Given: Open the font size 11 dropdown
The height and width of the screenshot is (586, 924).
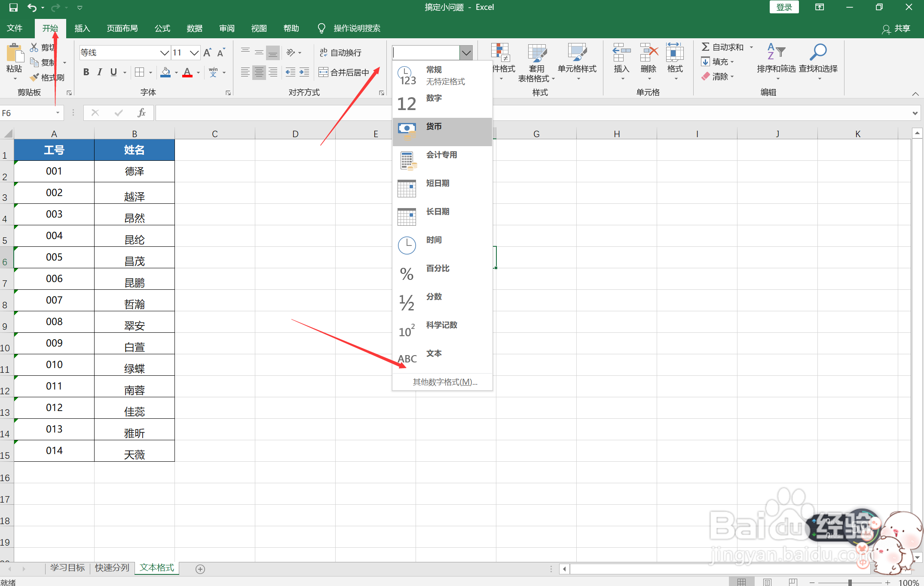Looking at the screenshot, I should [194, 52].
